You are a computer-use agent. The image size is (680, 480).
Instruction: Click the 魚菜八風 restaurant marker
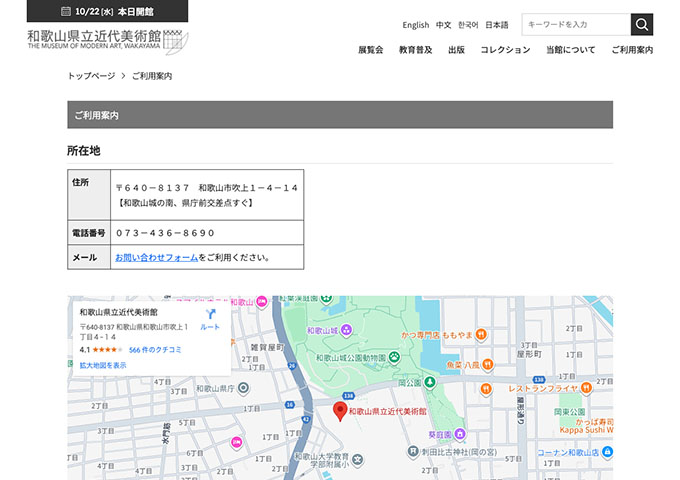[x=488, y=364]
